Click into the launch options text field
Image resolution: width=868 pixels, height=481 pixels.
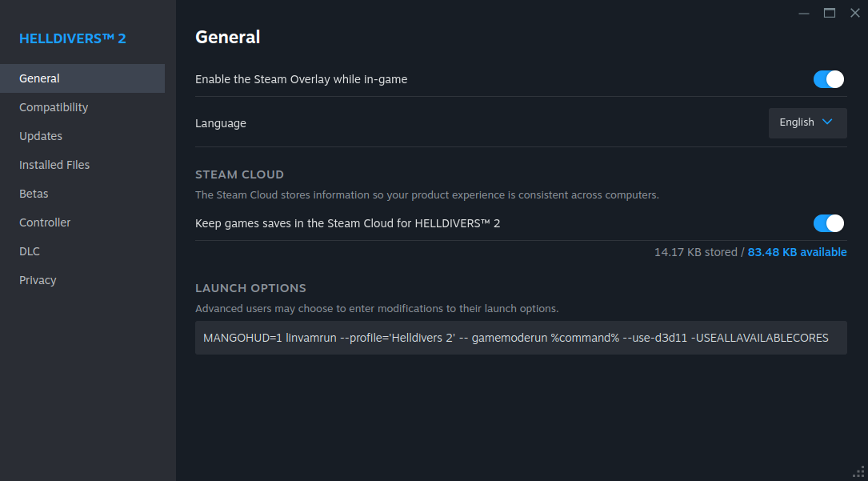point(520,338)
